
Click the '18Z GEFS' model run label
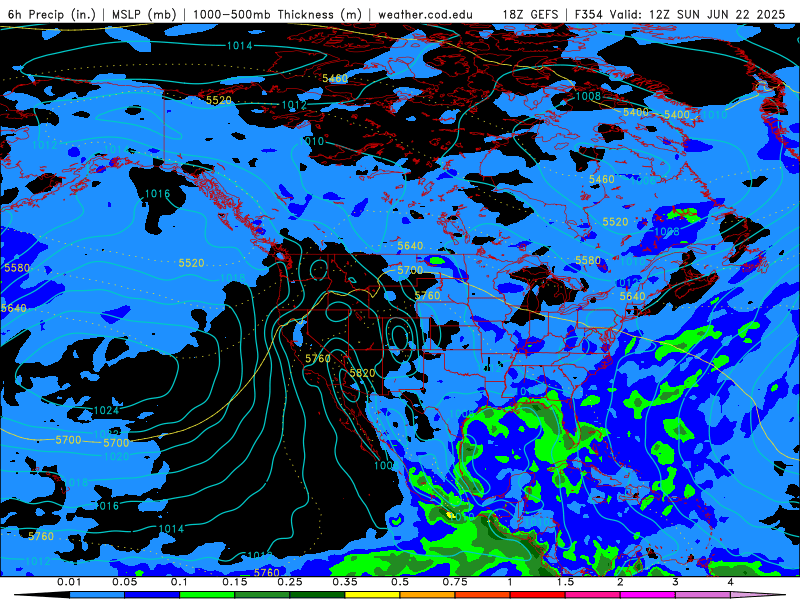click(530, 14)
